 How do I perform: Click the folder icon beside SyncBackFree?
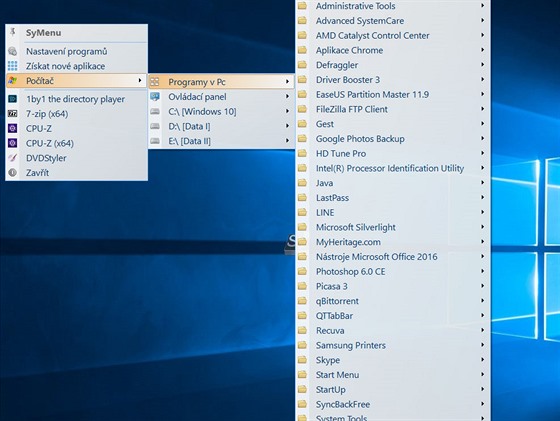coord(302,404)
